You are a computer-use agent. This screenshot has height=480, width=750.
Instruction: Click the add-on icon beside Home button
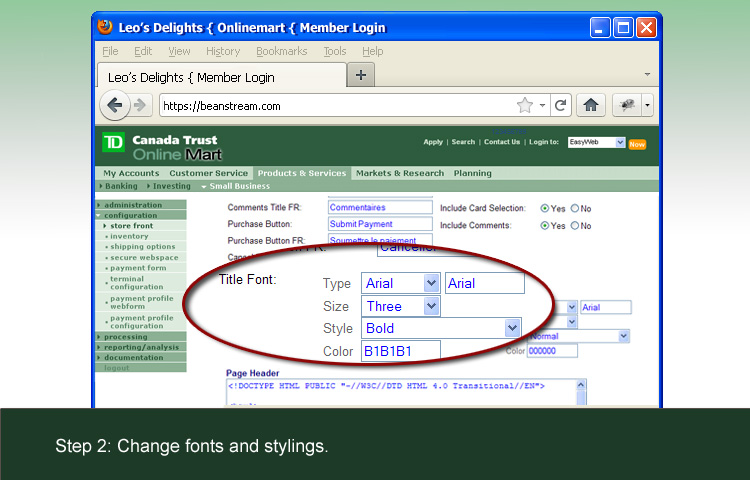627,105
